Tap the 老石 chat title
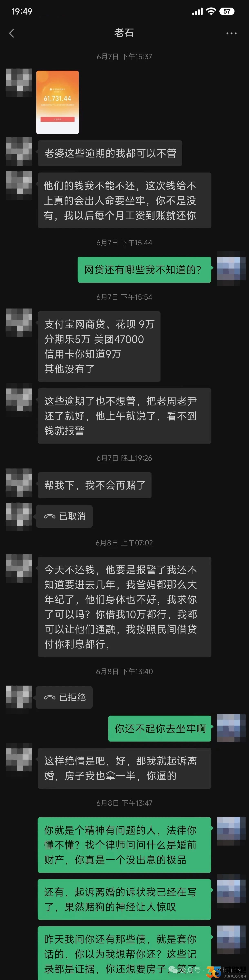Image resolution: width=249 pixels, height=980 pixels. point(124,33)
